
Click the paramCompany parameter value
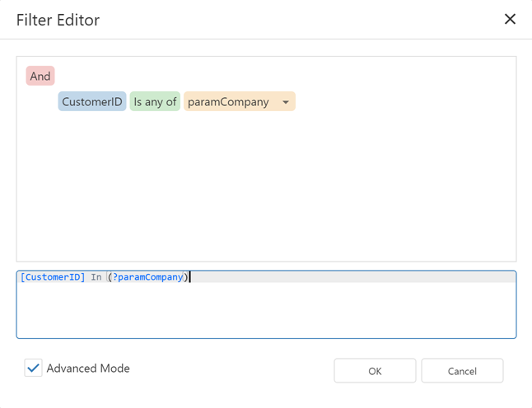pyautogui.click(x=228, y=102)
